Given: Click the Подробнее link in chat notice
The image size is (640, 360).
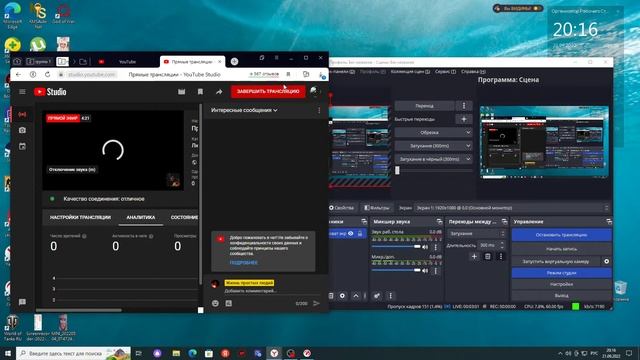Looking at the screenshot, I should point(244,262).
